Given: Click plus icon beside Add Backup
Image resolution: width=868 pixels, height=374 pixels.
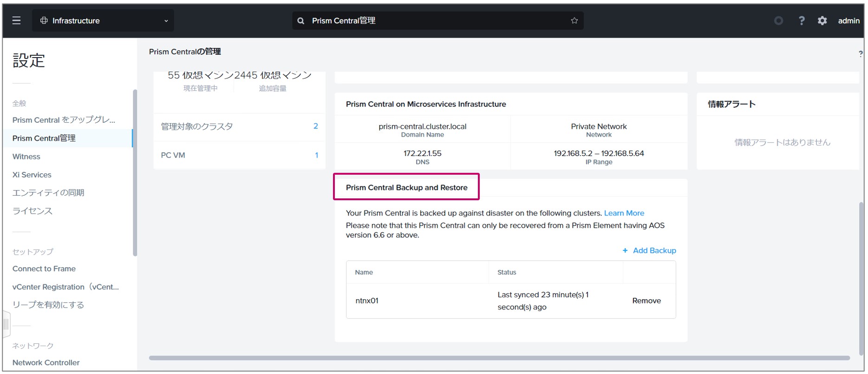Looking at the screenshot, I should (x=625, y=250).
